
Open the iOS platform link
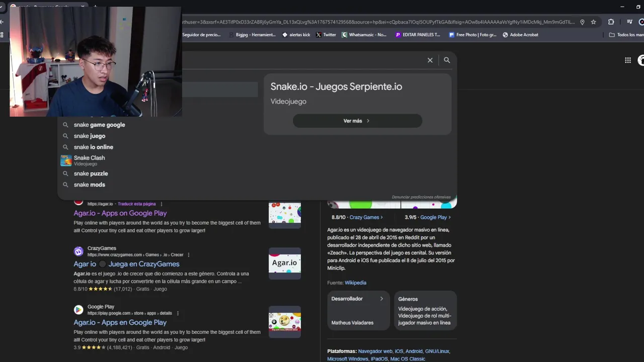pyautogui.click(x=399, y=351)
